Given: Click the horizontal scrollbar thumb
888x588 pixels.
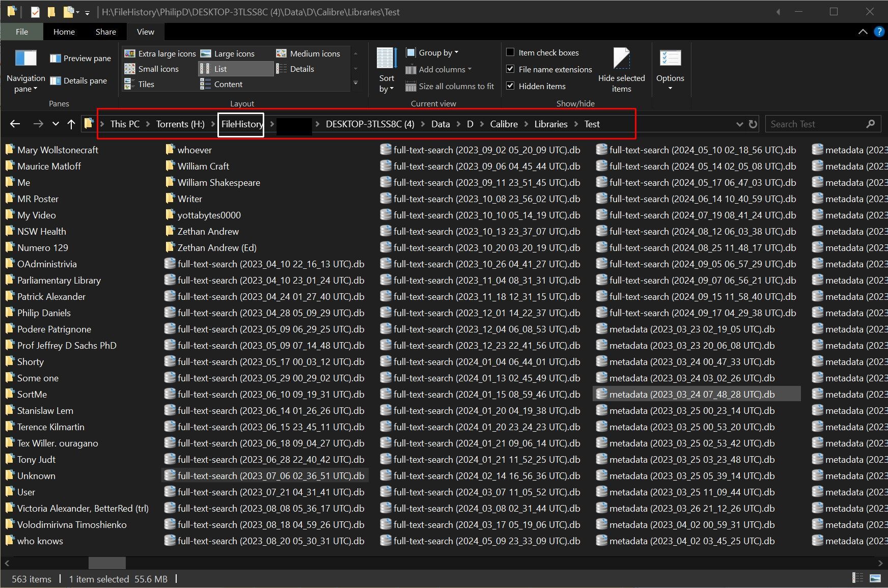Looking at the screenshot, I should (107, 563).
